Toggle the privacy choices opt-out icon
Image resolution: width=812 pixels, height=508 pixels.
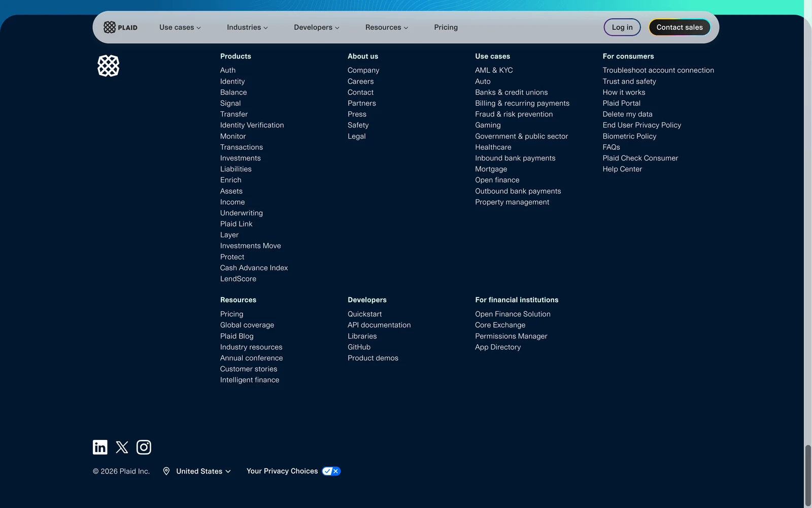point(331,471)
